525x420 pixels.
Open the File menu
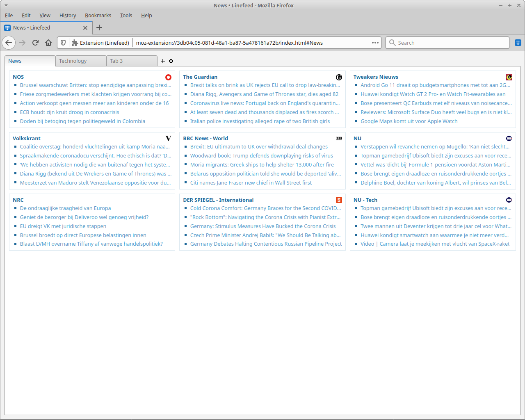coord(9,16)
